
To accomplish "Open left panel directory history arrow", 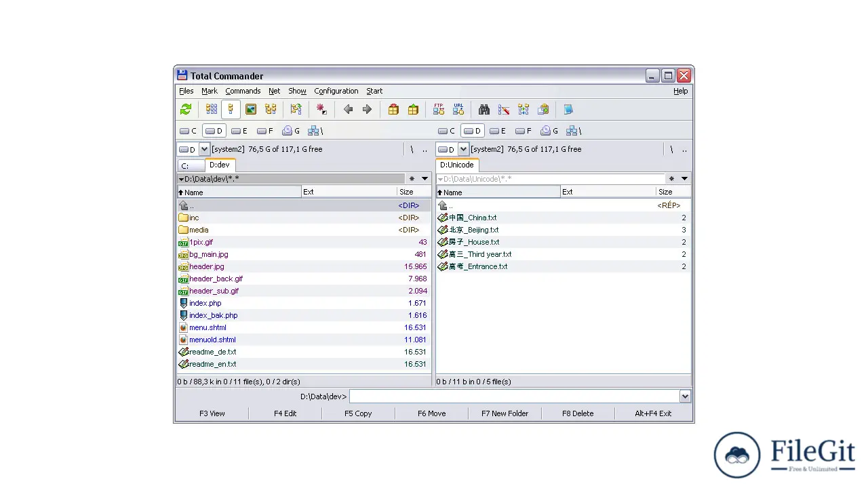I will 425,179.
